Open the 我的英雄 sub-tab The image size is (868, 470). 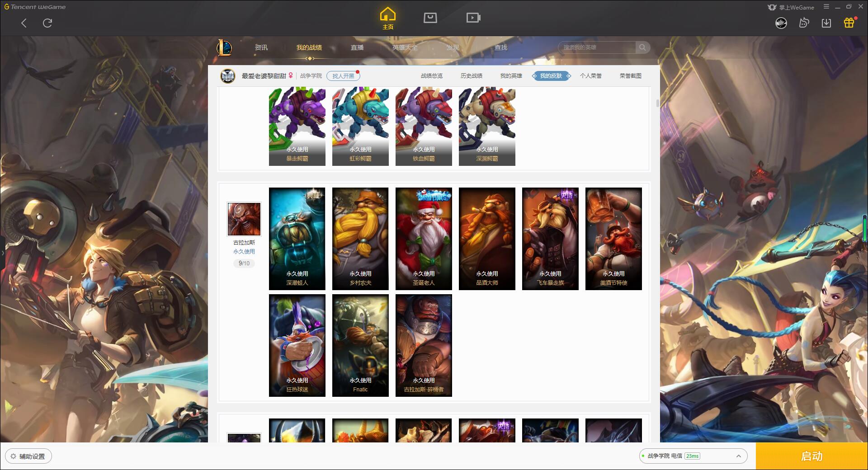pyautogui.click(x=511, y=76)
